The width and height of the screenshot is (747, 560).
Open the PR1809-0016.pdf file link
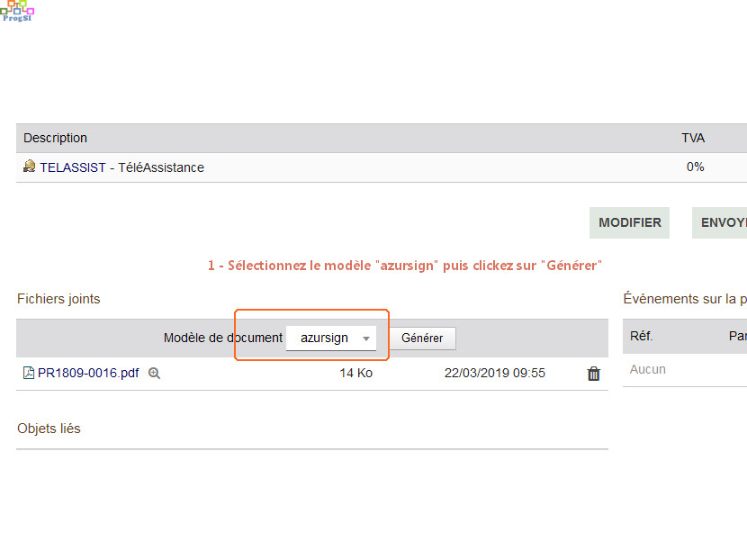click(88, 373)
